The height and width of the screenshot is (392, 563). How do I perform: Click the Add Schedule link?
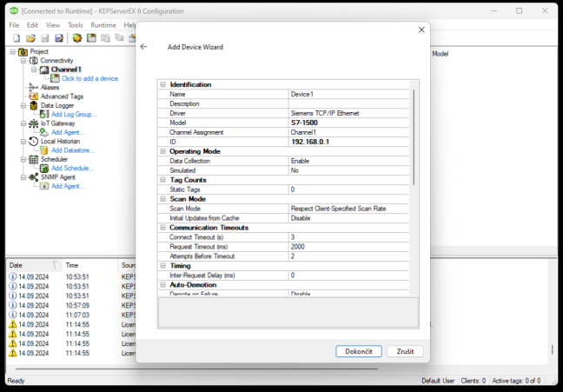(x=72, y=168)
